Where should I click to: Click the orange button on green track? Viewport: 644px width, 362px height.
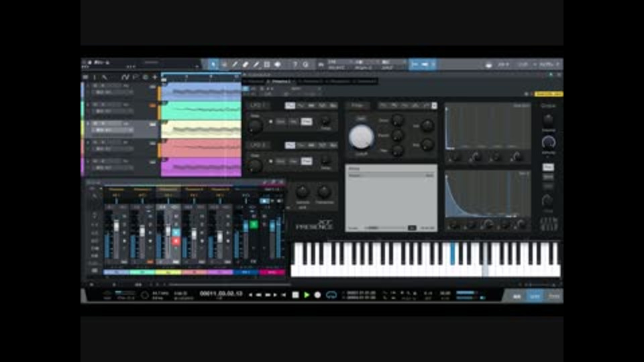click(152, 105)
